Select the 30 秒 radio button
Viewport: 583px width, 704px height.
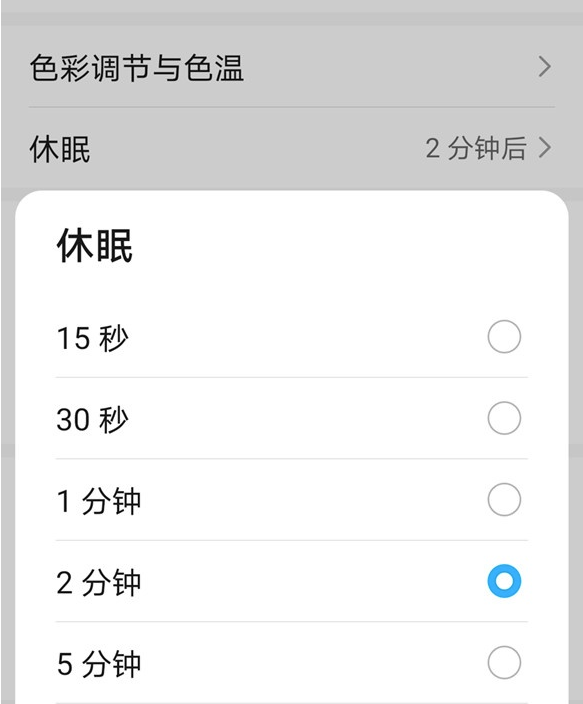(504, 418)
